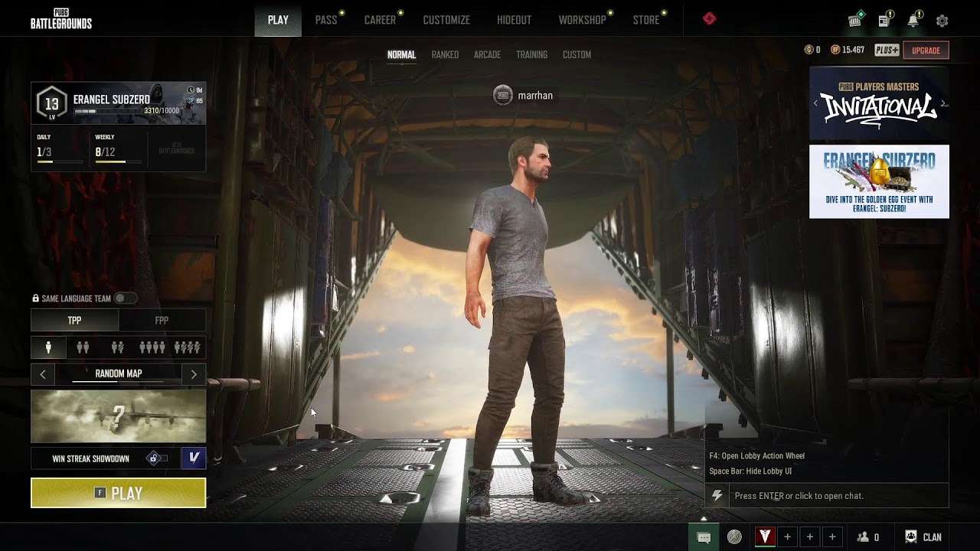Viewport: 980px width, 551px height.
Task: Open the CAREER tab
Action: [381, 20]
